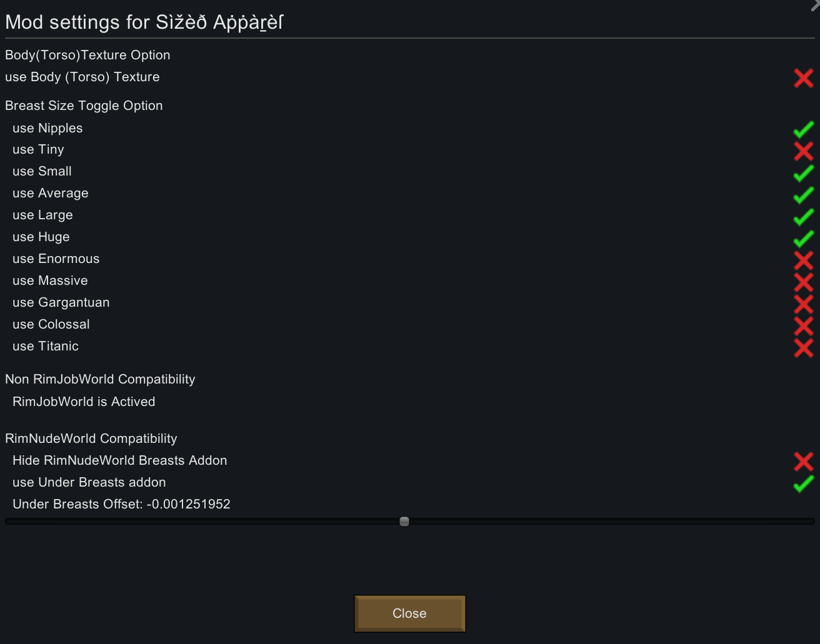Screen dimensions: 820x644
Task: Click the RimNudeWorld Compatibility section title
Action: (91, 438)
